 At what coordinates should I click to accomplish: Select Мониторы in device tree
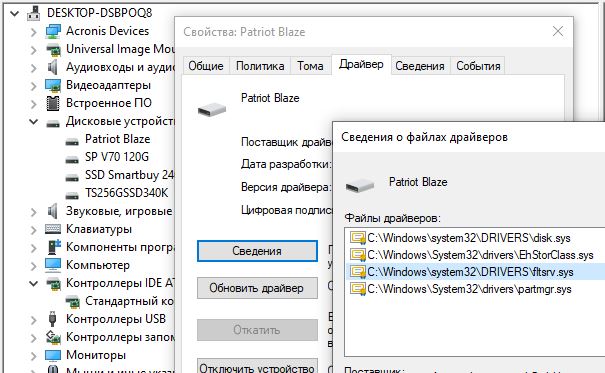coord(96,355)
